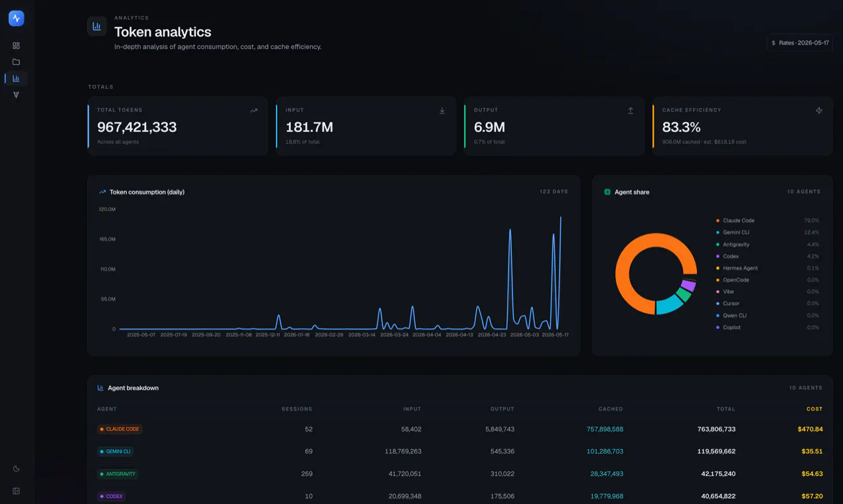Click the Agent breakdown bar chart icon
Image resolution: width=843 pixels, height=504 pixels.
point(100,388)
